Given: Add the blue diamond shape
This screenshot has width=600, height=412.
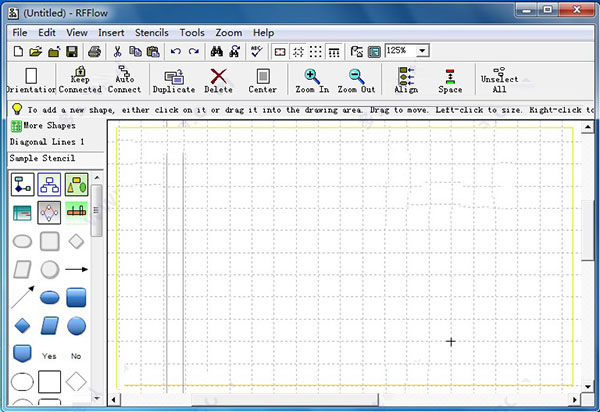Looking at the screenshot, I should pos(22,326).
